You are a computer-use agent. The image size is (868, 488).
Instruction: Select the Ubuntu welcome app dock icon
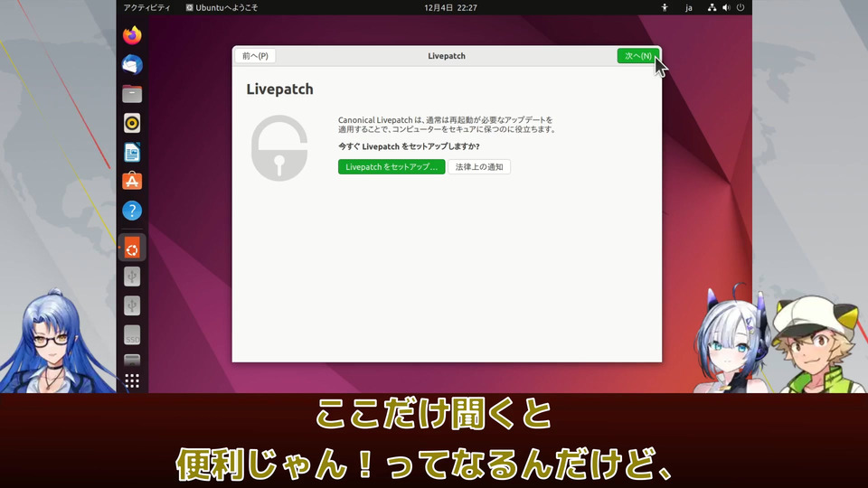[x=132, y=248]
